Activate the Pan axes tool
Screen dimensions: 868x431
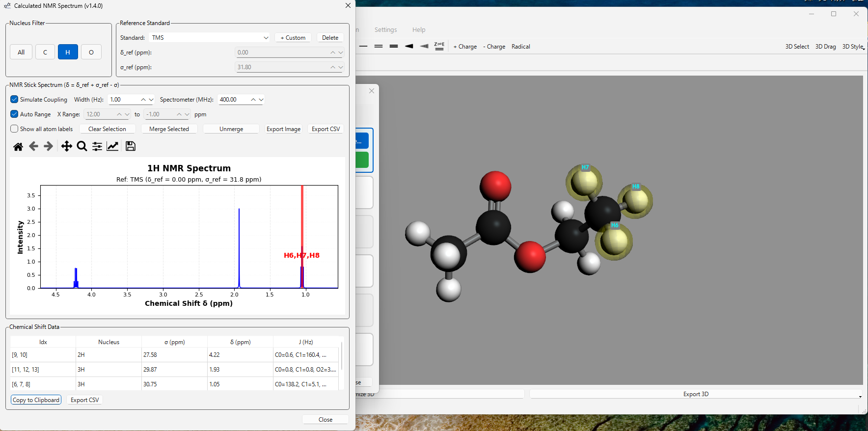[x=66, y=146]
